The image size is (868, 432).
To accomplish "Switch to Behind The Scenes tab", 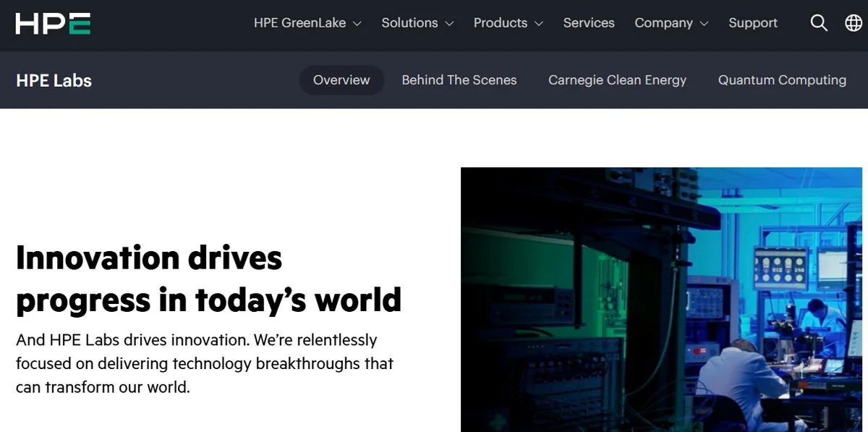I will pos(459,80).
